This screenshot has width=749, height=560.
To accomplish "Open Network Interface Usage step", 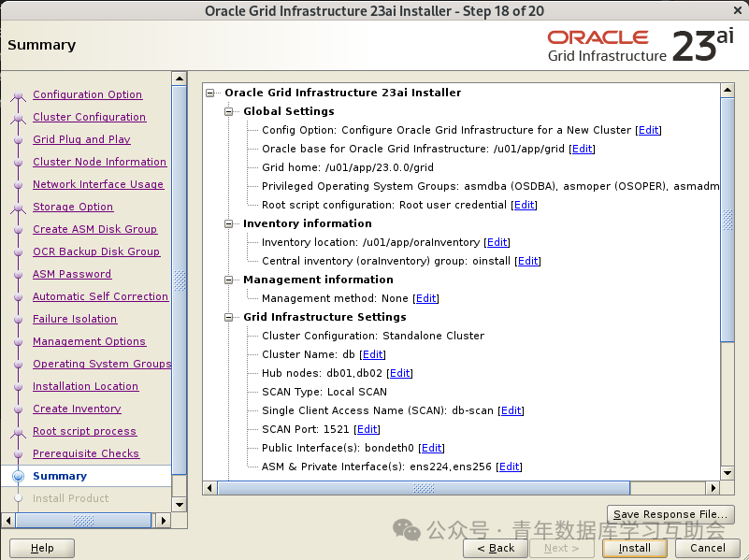I will (98, 184).
